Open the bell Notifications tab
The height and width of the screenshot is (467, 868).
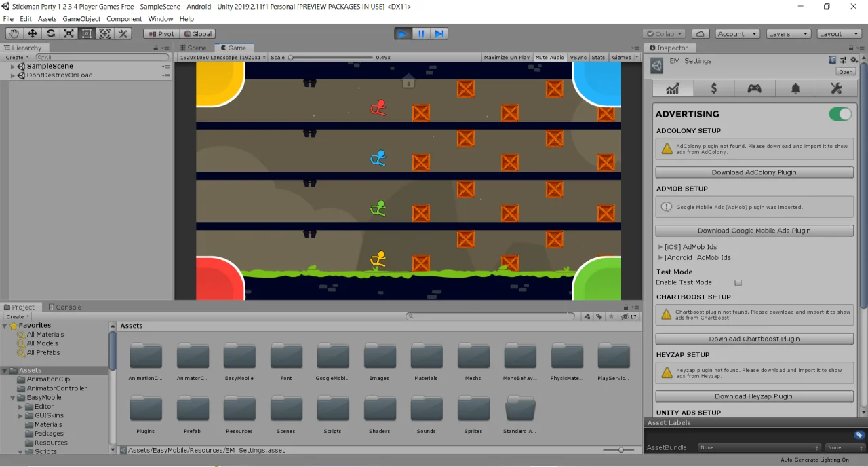[795, 88]
